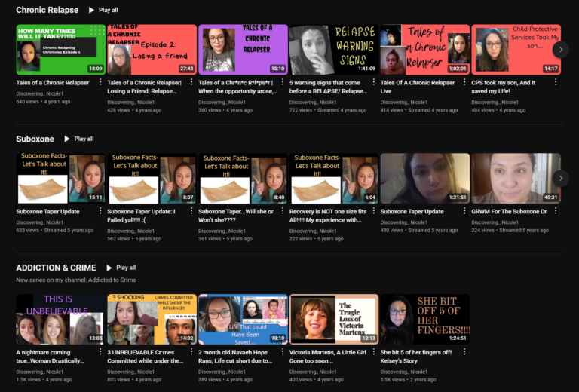Open the 40:31 GRWM thumbnail
Screen dimensions: 579x392
516,178
